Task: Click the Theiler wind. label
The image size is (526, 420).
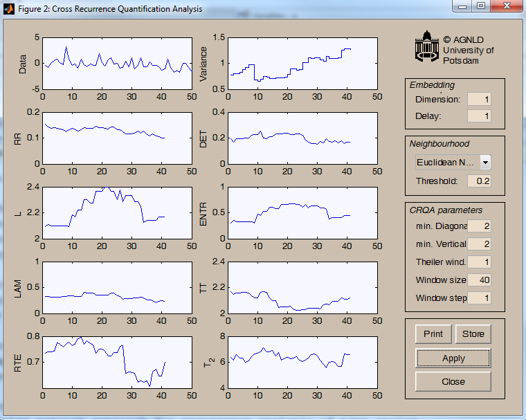Action: pyautogui.click(x=441, y=262)
